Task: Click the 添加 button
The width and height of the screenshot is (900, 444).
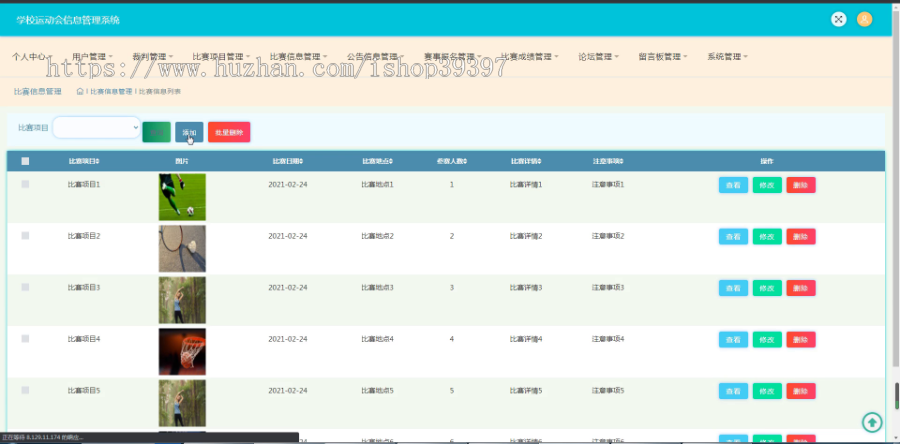Action: pyautogui.click(x=189, y=132)
